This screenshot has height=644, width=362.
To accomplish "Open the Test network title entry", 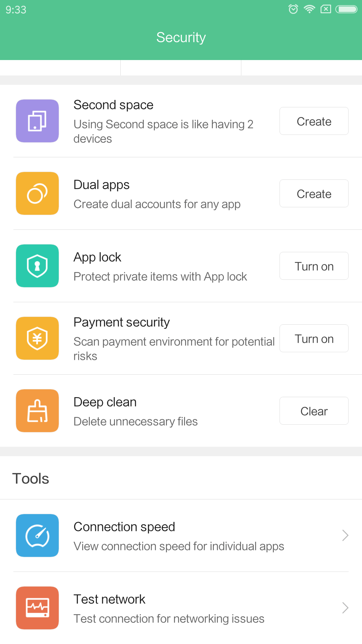I will tap(110, 599).
